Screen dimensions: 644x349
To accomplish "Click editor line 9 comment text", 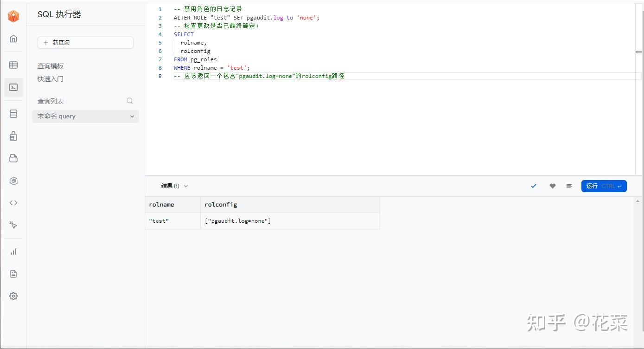I will click(259, 76).
